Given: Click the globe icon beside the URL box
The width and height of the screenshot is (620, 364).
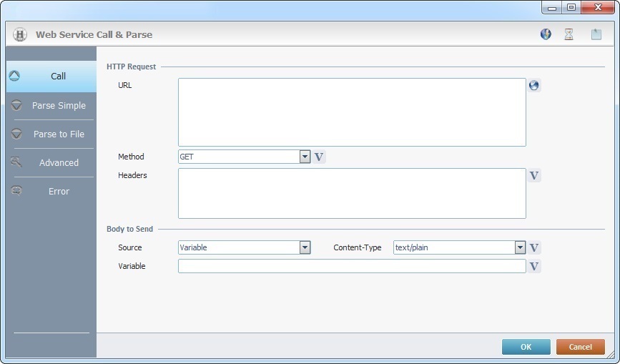Looking at the screenshot, I should (534, 86).
